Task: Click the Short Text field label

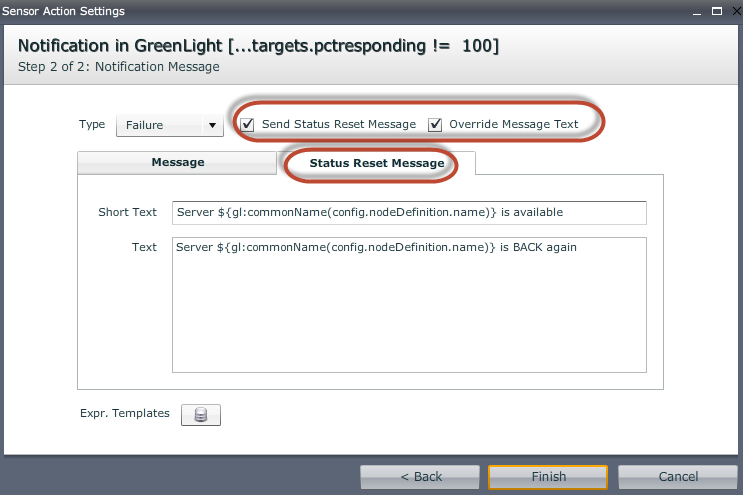Action: (127, 213)
